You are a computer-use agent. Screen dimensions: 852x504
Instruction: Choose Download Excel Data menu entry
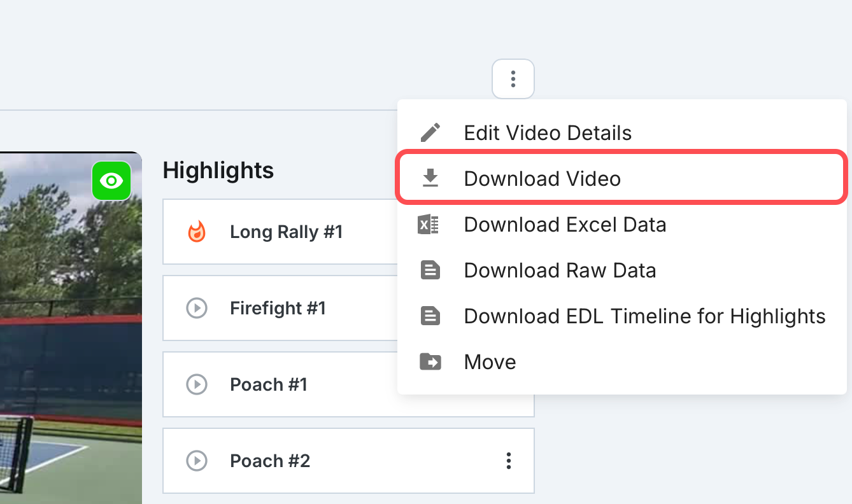[x=621, y=225]
